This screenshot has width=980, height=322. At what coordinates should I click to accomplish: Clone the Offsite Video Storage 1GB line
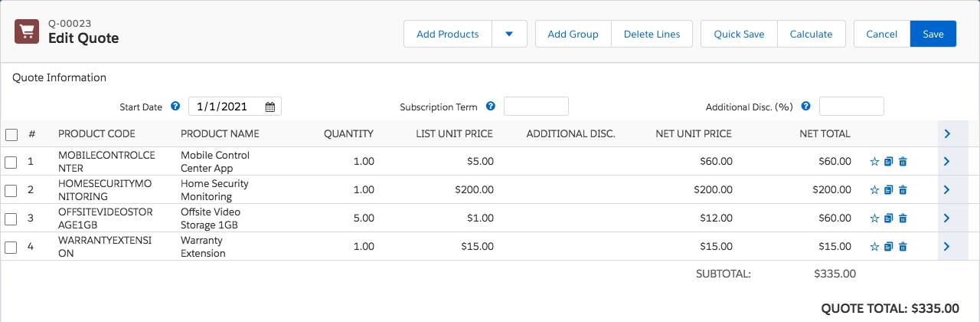point(888,219)
